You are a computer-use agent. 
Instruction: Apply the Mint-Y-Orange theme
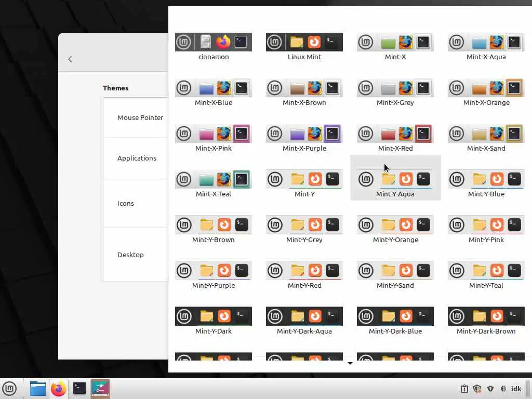tap(395, 230)
